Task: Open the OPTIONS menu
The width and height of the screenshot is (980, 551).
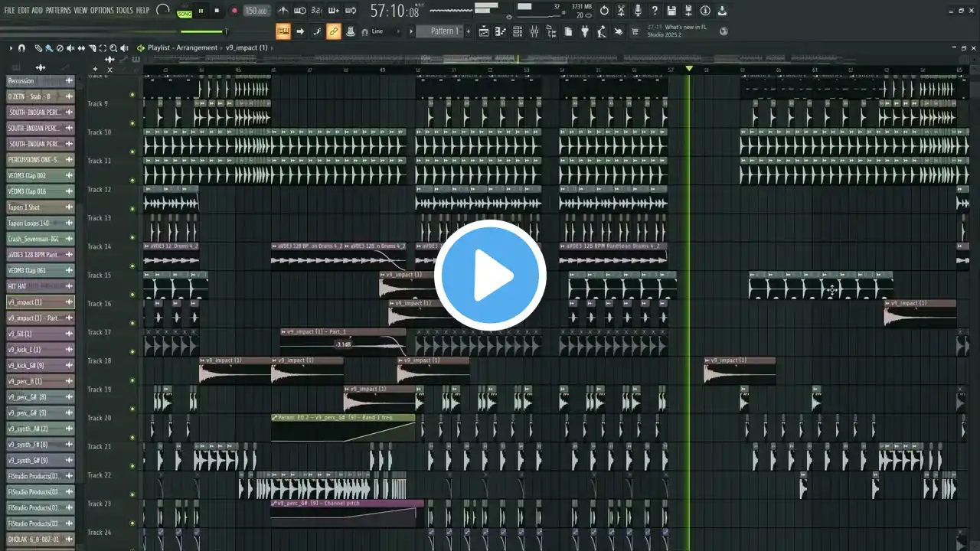Action: [x=102, y=11]
